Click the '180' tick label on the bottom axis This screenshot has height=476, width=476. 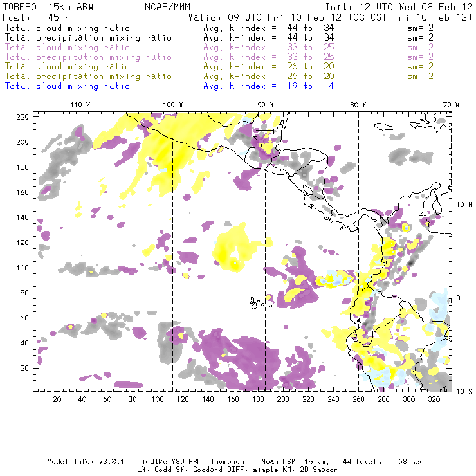[x=258, y=399]
